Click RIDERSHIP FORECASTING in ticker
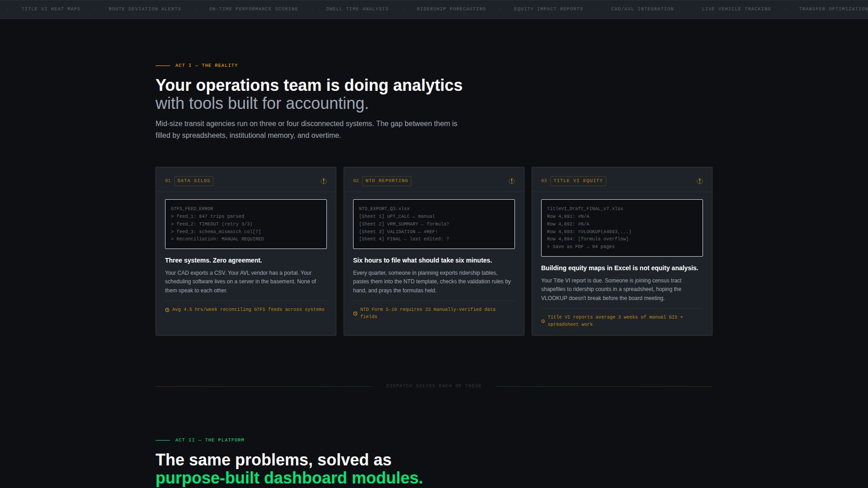Image resolution: width=868 pixels, height=488 pixels. (451, 9)
